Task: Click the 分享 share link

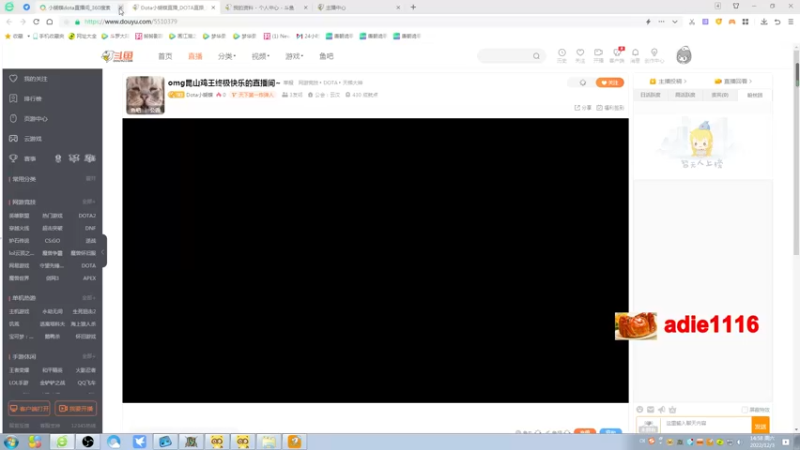Action: 583,108
